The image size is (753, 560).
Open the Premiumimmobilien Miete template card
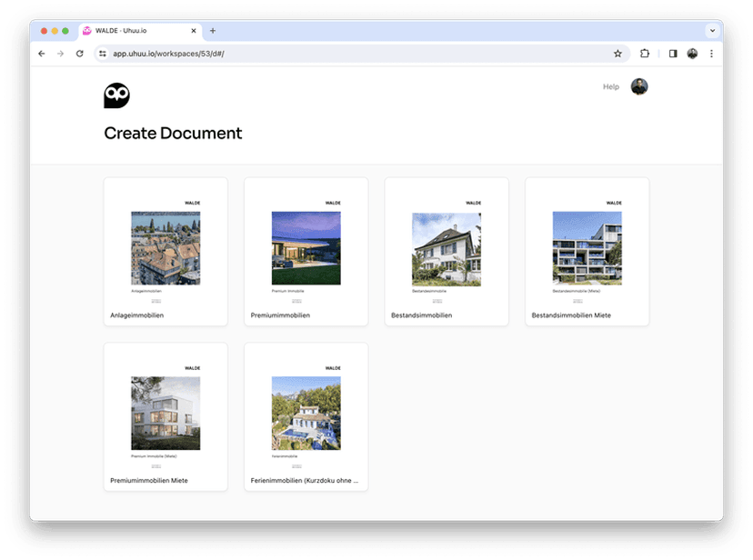pyautogui.click(x=166, y=416)
